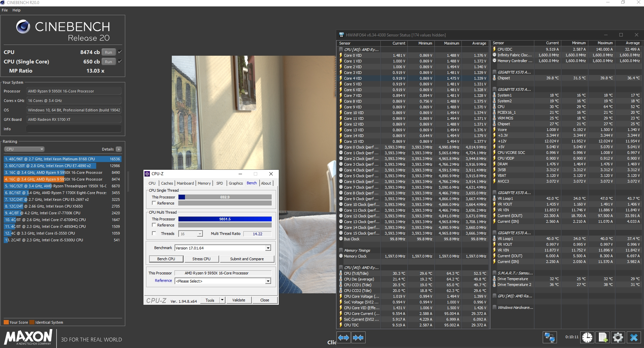Click the Stress CPU button
Image resolution: width=644 pixels, height=348 pixels.
[202, 259]
